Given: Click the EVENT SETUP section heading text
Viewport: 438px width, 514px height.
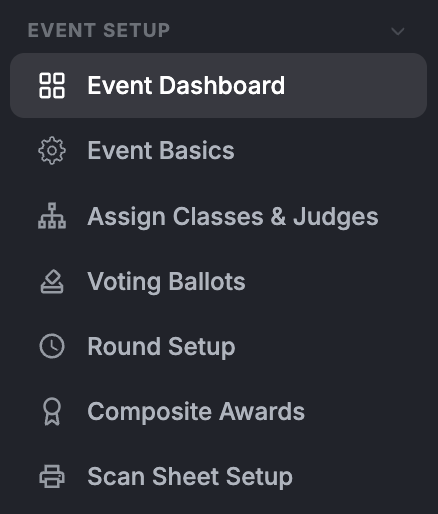Looking at the screenshot, I should click(x=99, y=30).
